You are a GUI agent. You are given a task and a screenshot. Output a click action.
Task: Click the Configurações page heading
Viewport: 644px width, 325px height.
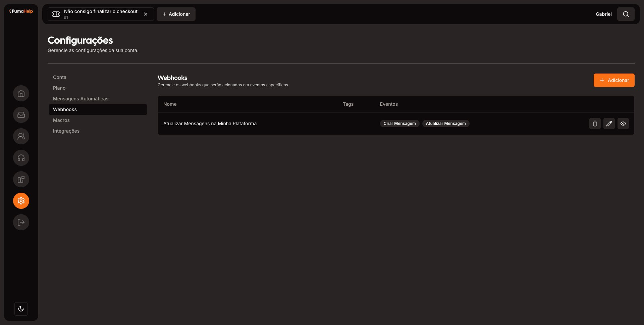pos(80,40)
